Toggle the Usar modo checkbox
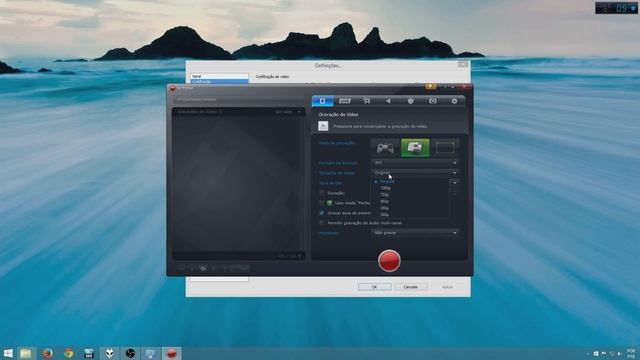Viewport: 640px width, 360px height. [x=322, y=203]
